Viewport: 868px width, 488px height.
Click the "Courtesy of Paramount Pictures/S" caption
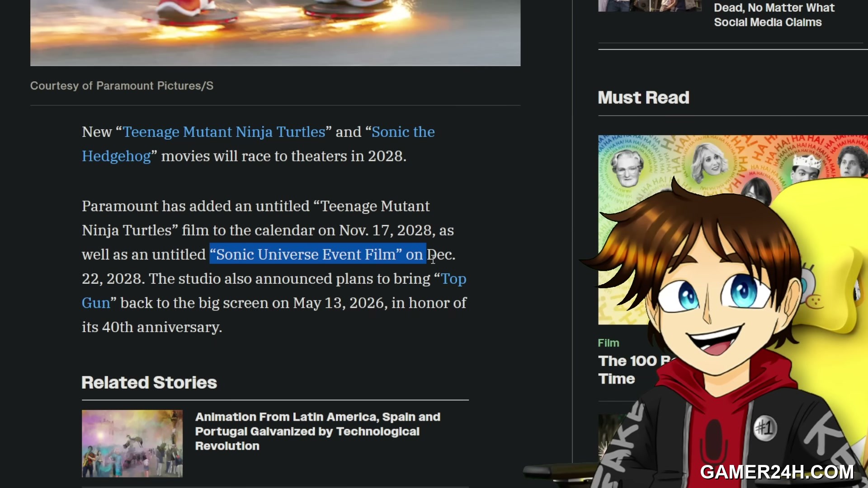pyautogui.click(x=122, y=86)
